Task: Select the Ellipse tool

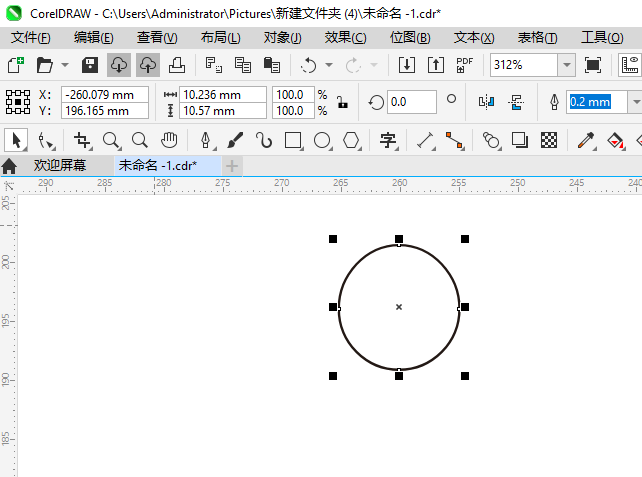Action: point(322,140)
